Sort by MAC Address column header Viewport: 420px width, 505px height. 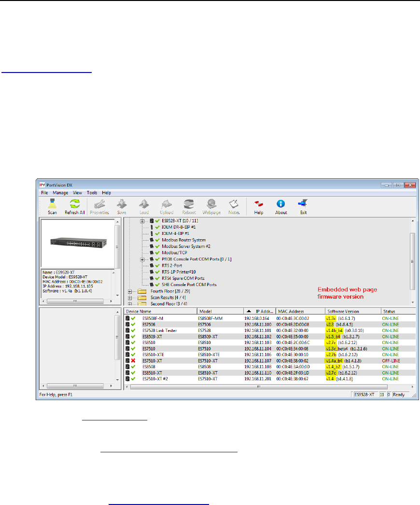pos(300,311)
